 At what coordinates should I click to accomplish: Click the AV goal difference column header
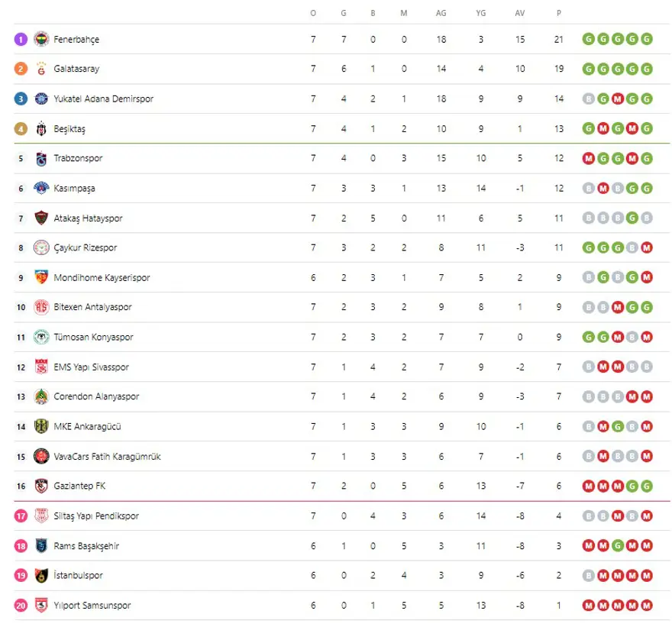tap(520, 13)
